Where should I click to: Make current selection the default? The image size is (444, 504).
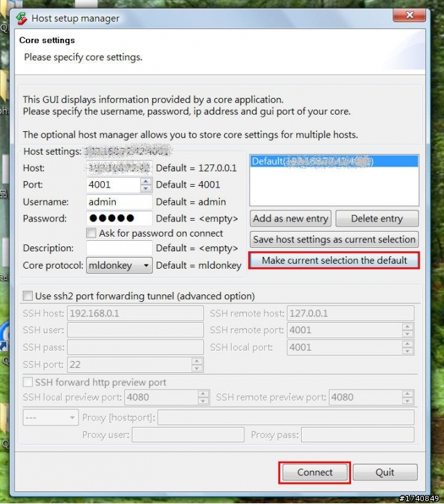point(334,260)
